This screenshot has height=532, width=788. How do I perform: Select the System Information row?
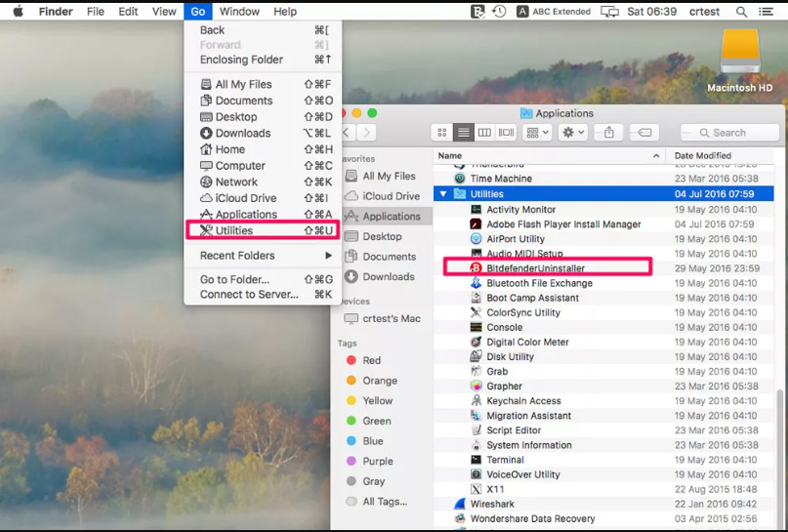[603, 445]
